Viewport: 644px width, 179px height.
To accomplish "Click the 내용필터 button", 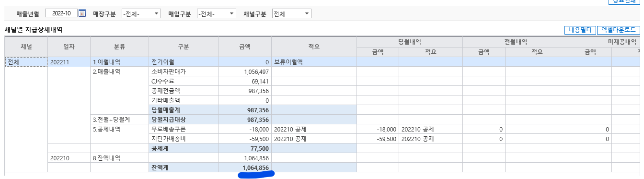I will click(580, 30).
